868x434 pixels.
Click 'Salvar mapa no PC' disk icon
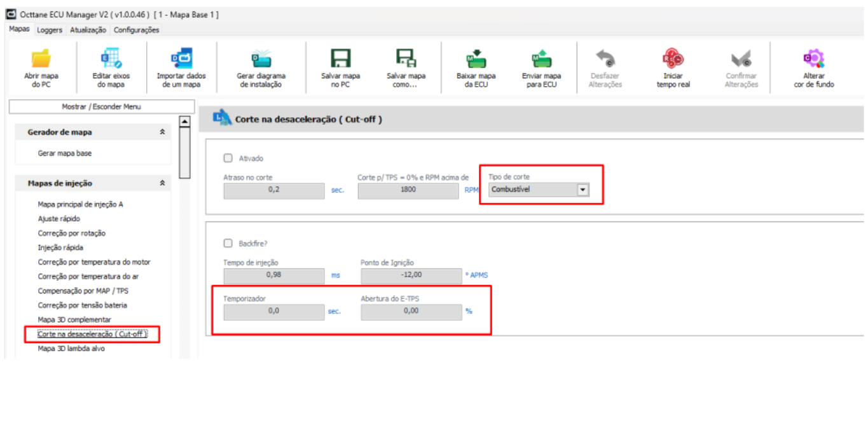click(340, 59)
